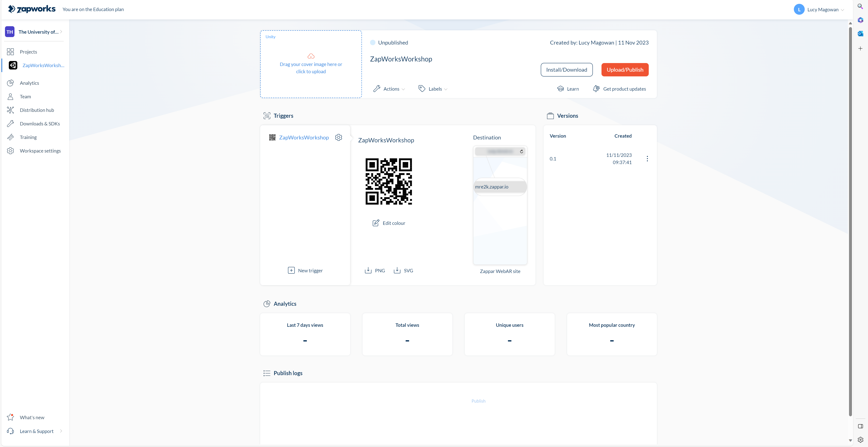Click the New trigger plus icon
868x447 pixels.
[x=291, y=271]
